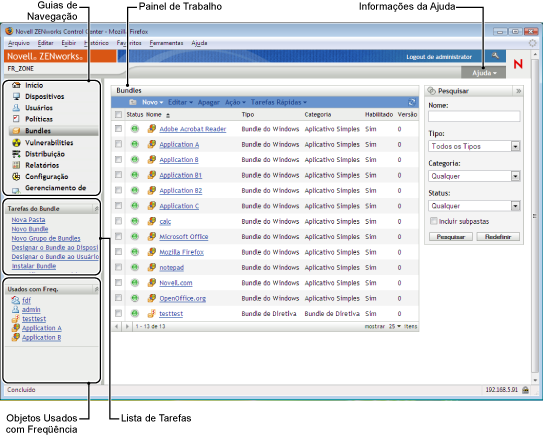Click the refresh icon in Bundles toolbar
543x436 pixels.
412,102
